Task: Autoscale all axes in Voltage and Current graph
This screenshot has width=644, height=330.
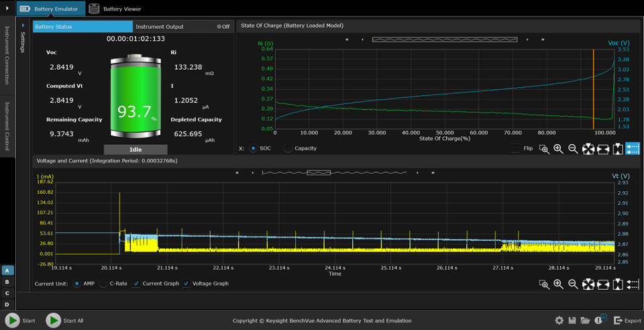Action: [x=588, y=284]
